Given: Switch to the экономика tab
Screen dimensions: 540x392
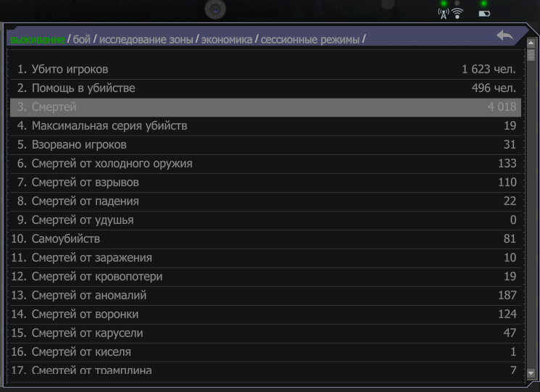Looking at the screenshot, I should coord(227,40).
